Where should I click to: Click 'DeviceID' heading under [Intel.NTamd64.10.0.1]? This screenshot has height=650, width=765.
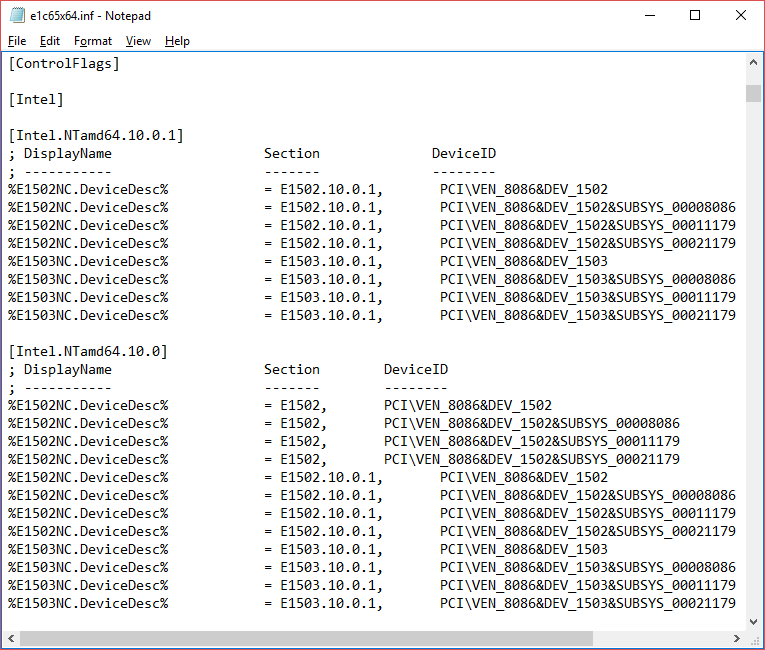(464, 153)
